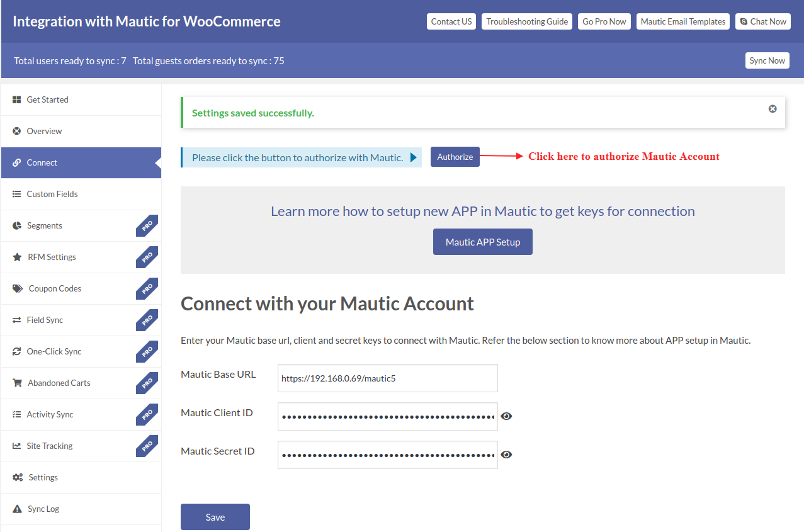Open Mautic Email Templates
Viewport: 804px width, 532px height.
click(683, 21)
